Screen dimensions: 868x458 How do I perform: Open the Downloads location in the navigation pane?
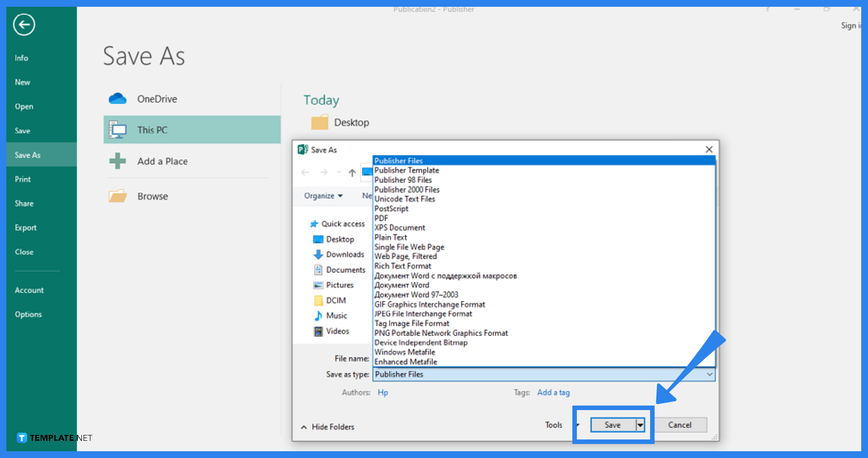click(x=318, y=254)
